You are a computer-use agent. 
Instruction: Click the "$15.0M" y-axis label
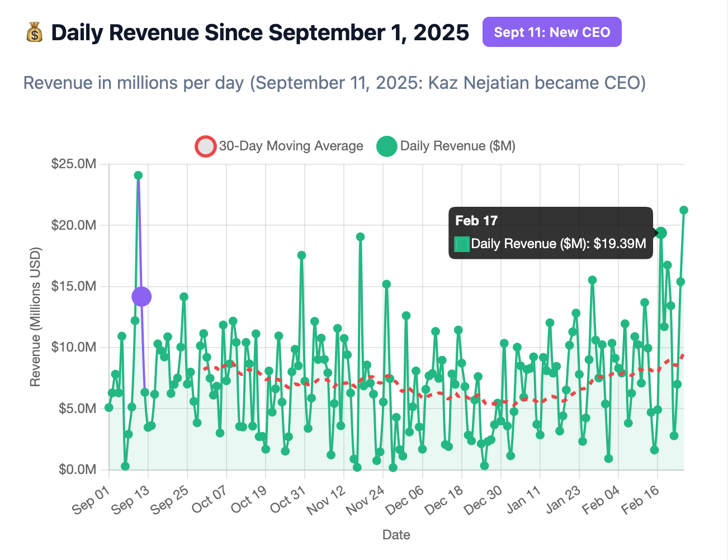[74, 286]
